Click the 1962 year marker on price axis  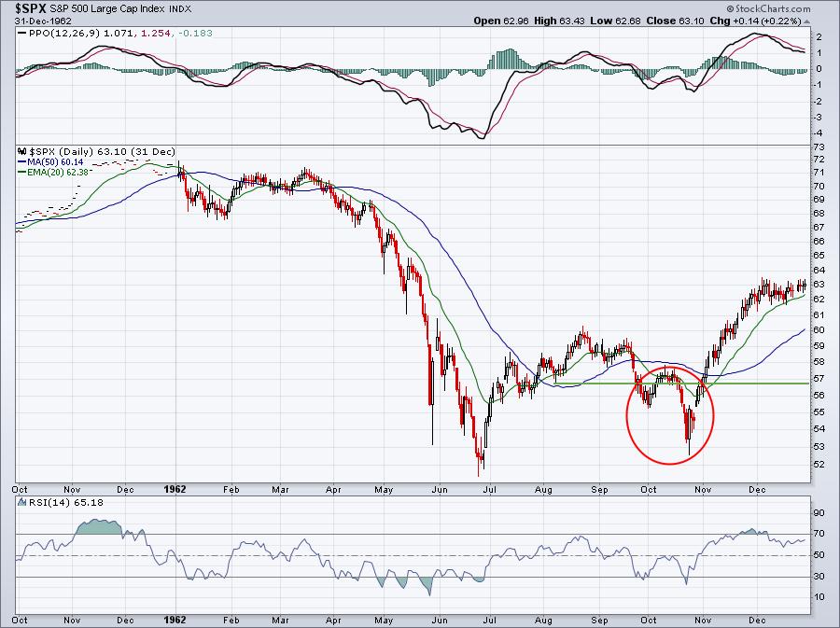176,488
